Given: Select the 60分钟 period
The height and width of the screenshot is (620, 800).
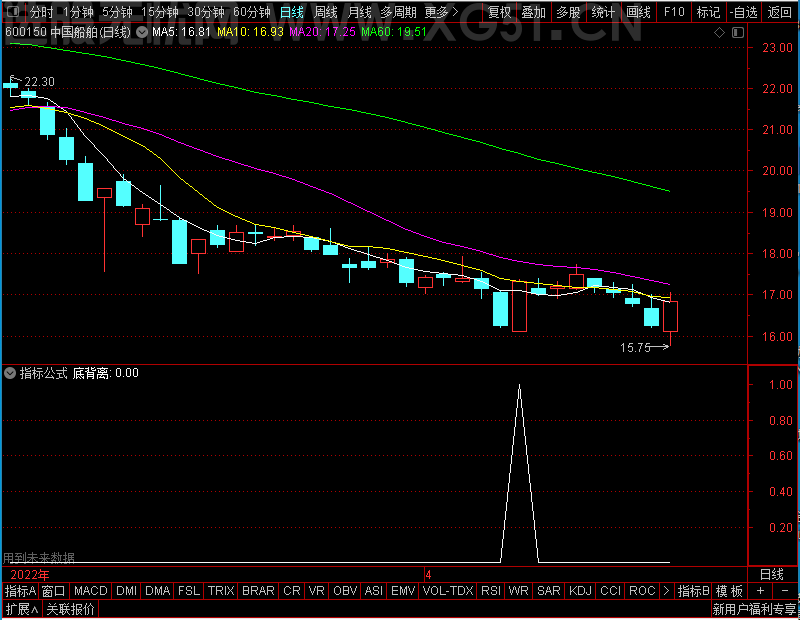Looking at the screenshot, I should point(252,12).
